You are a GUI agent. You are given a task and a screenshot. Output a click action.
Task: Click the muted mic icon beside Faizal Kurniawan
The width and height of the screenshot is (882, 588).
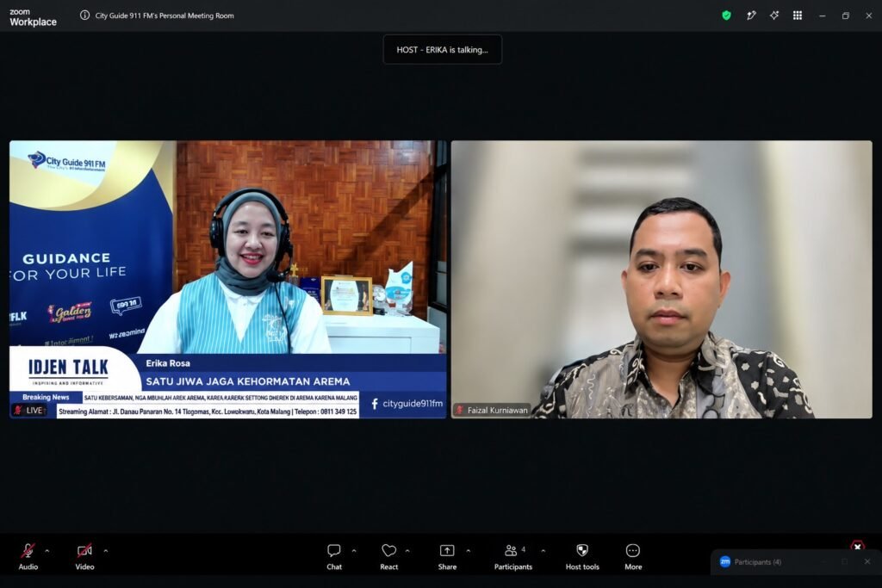(460, 411)
